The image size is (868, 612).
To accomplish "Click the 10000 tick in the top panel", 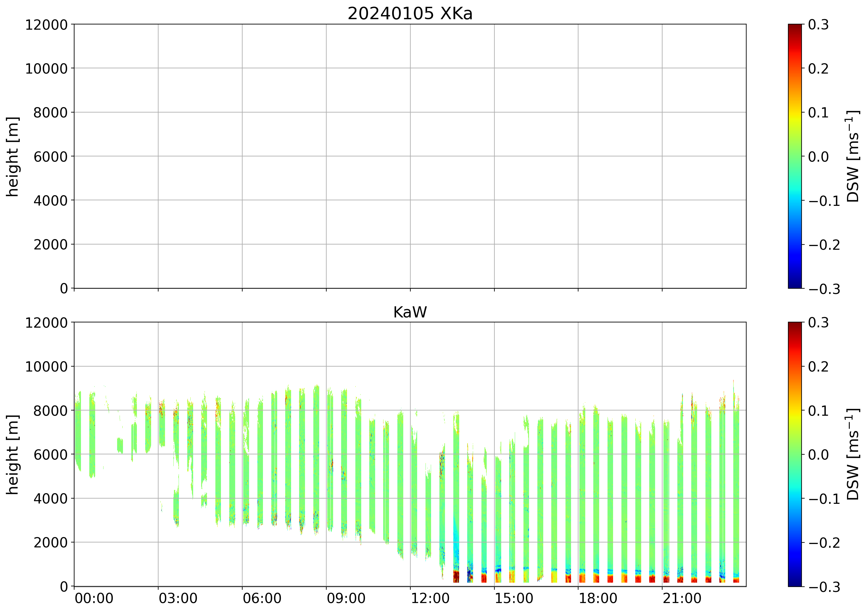I will pyautogui.click(x=46, y=69).
